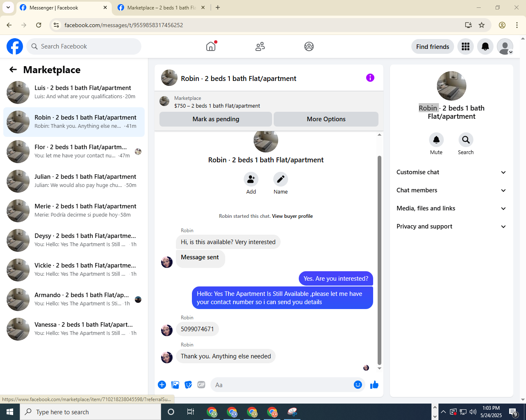
Task: Go back with the browser back arrow
Action: (9, 25)
